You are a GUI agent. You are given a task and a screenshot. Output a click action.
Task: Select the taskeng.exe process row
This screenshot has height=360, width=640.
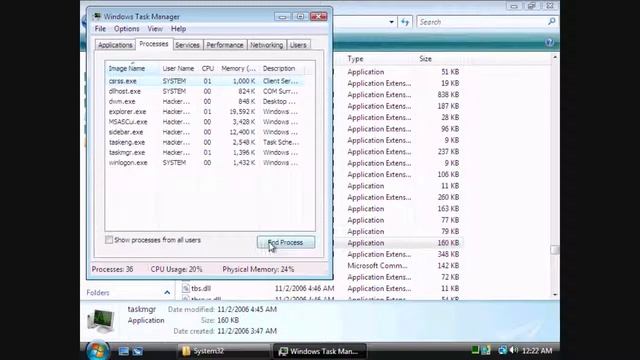click(x=205, y=142)
